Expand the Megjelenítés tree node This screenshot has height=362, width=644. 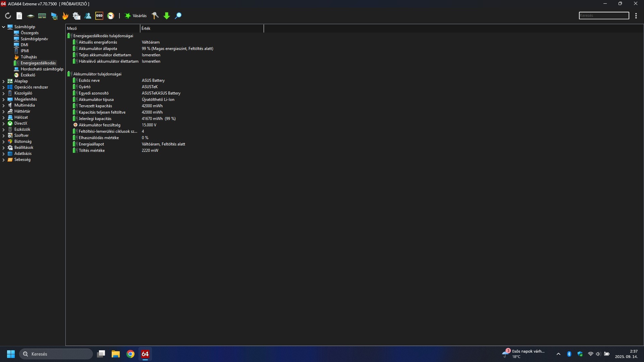[4, 99]
